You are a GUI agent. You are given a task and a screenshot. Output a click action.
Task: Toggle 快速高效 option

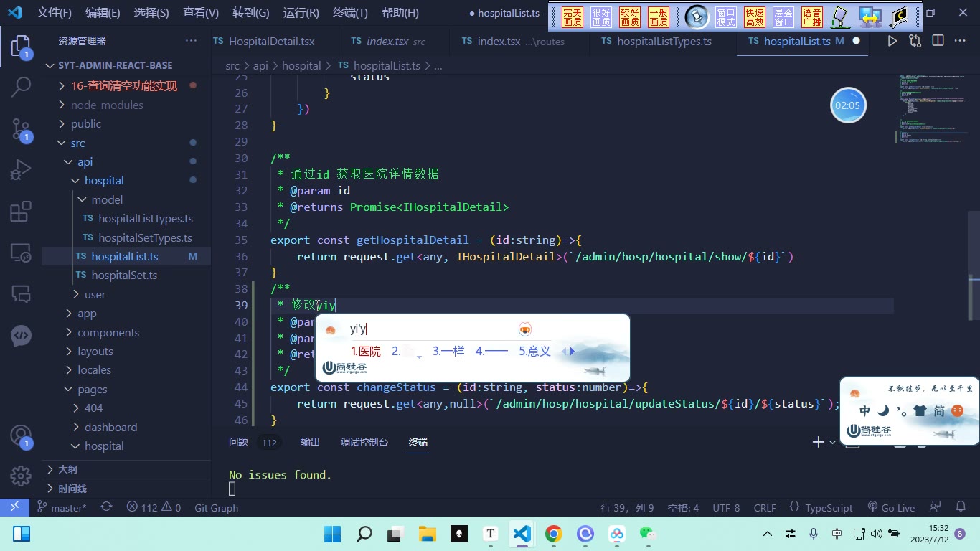point(755,17)
